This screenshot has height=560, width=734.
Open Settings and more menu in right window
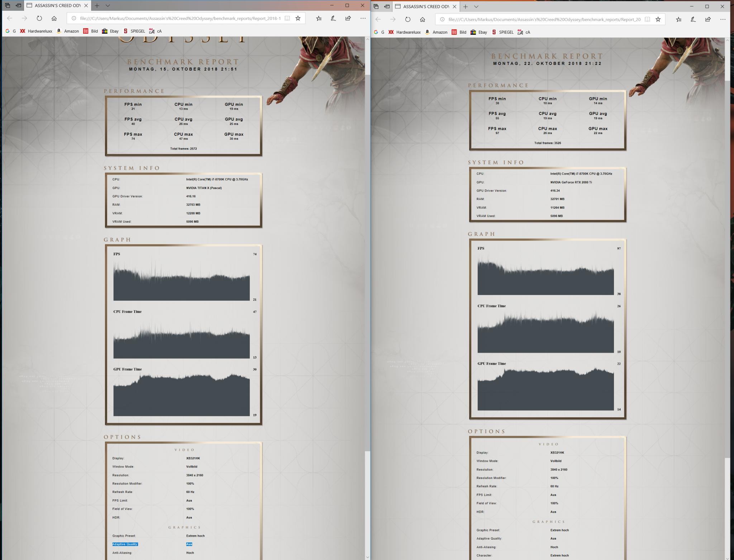(723, 19)
